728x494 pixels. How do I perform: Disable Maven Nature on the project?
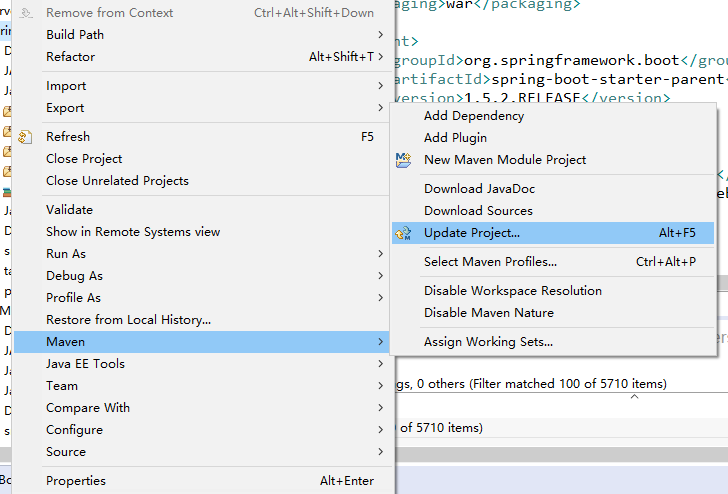click(488, 313)
